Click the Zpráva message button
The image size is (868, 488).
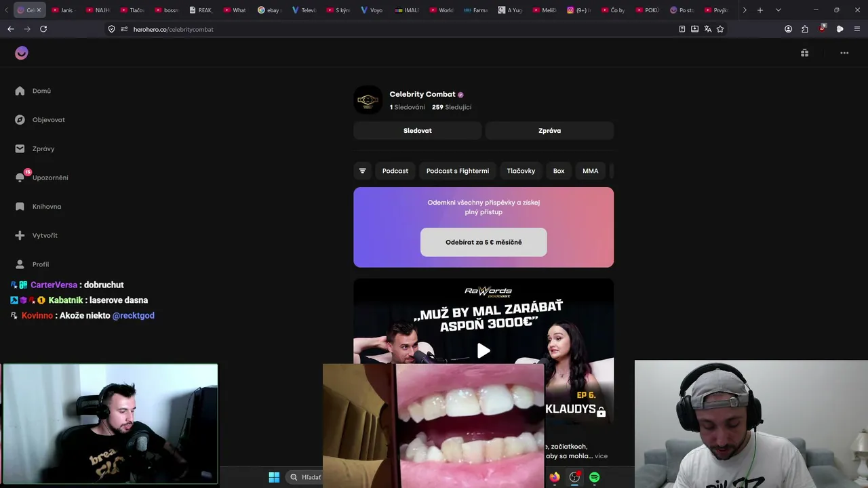point(549,131)
